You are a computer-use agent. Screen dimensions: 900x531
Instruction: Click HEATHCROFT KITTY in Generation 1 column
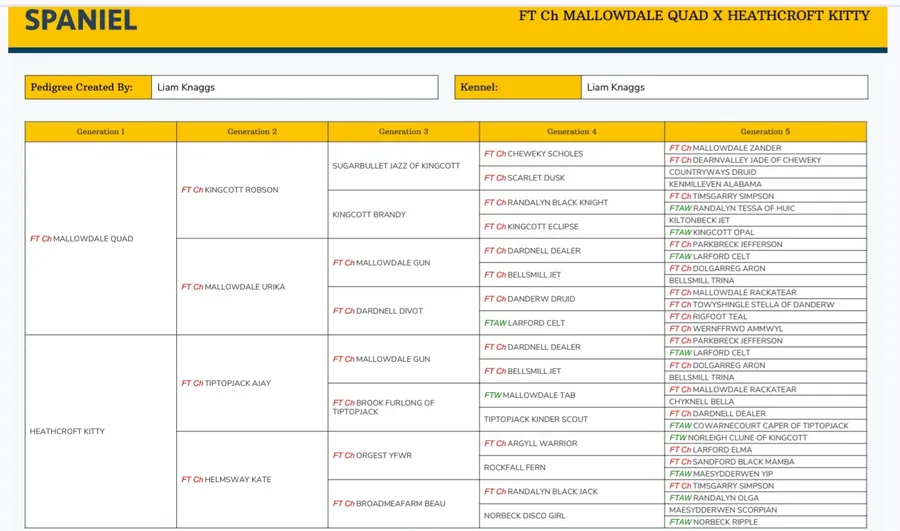67,431
